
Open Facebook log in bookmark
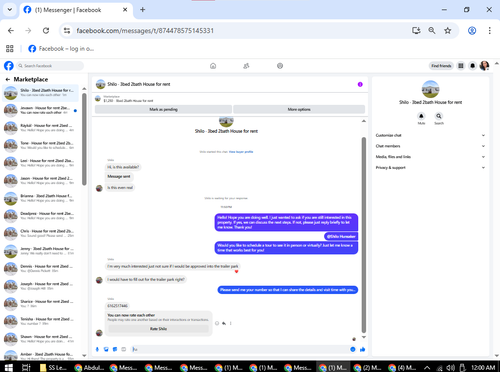(61, 49)
